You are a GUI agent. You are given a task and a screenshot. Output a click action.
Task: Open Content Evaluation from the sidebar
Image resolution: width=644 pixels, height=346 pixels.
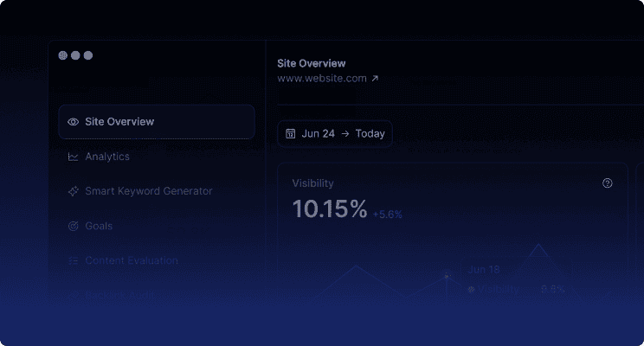point(132,260)
